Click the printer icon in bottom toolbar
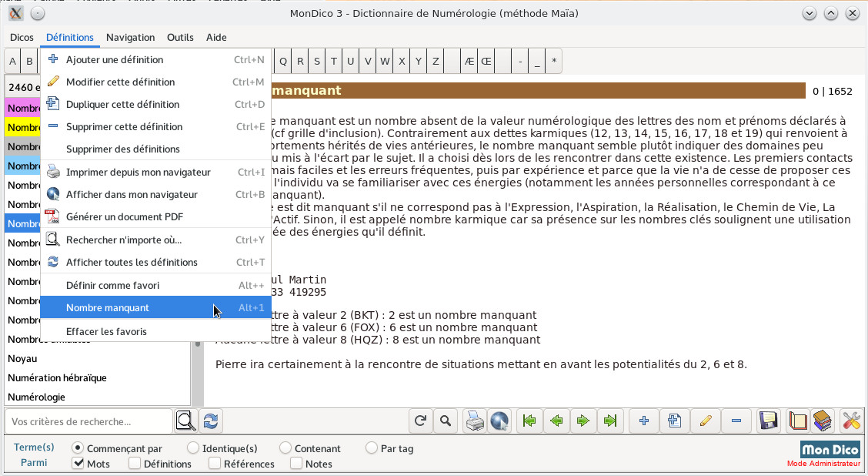Image resolution: width=868 pixels, height=476 pixels. pos(476,421)
